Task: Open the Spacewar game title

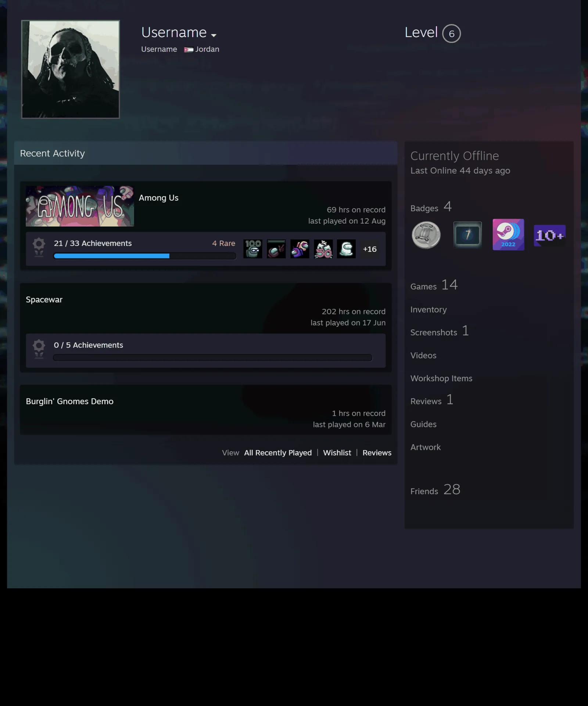Action: tap(44, 300)
